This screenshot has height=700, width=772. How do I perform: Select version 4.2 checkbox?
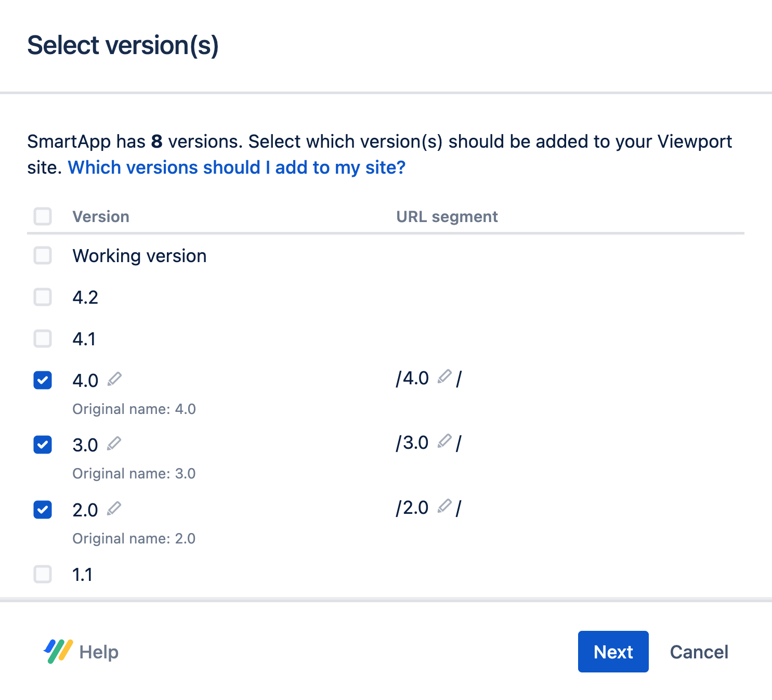[x=43, y=297]
